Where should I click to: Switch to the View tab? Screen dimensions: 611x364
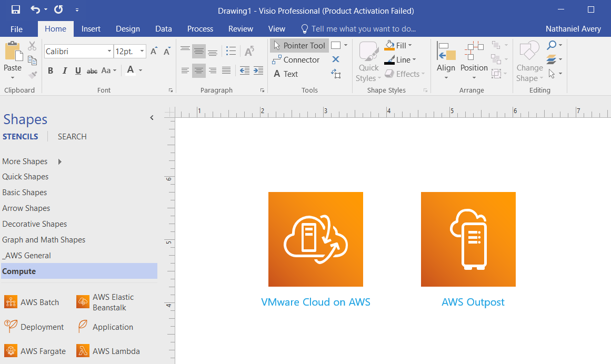click(277, 29)
